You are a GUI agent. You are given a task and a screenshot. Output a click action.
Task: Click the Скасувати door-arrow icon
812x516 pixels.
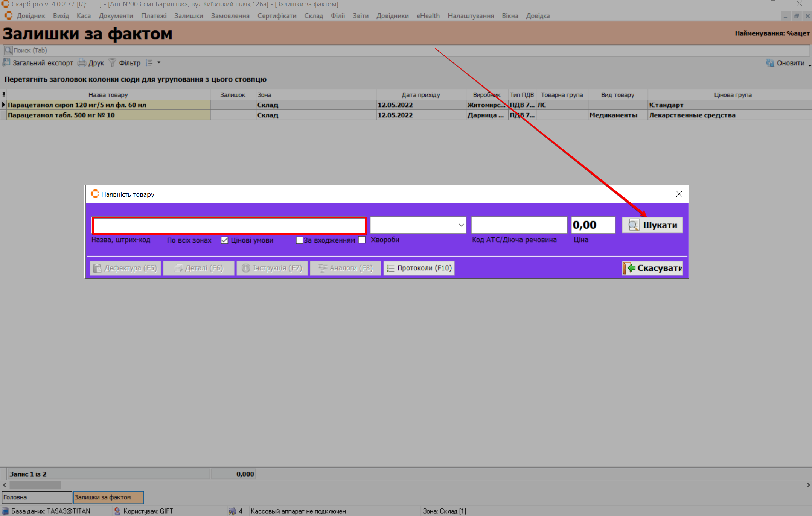pos(629,268)
